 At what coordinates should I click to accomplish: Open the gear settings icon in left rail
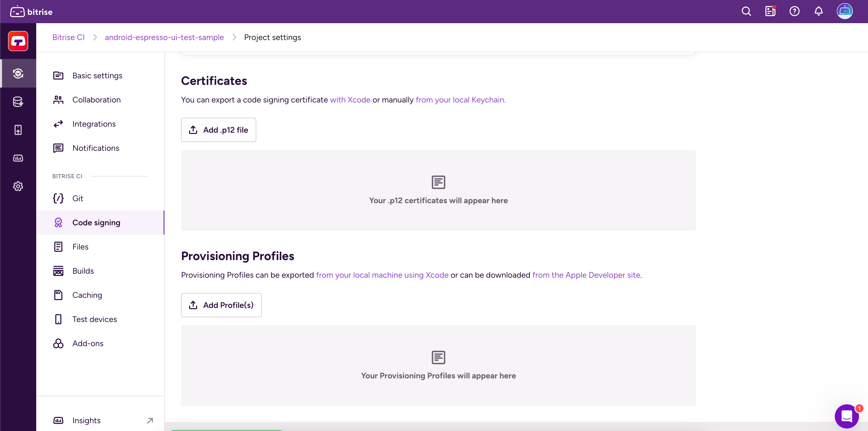point(18,186)
